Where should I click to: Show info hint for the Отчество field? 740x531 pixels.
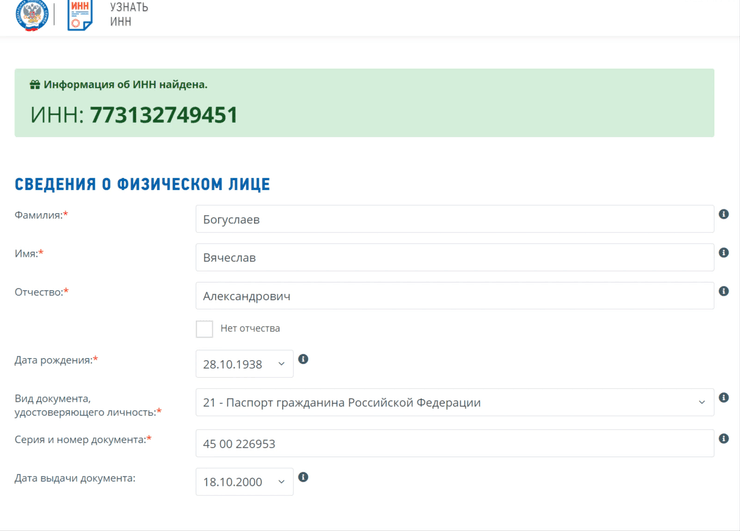point(723,291)
